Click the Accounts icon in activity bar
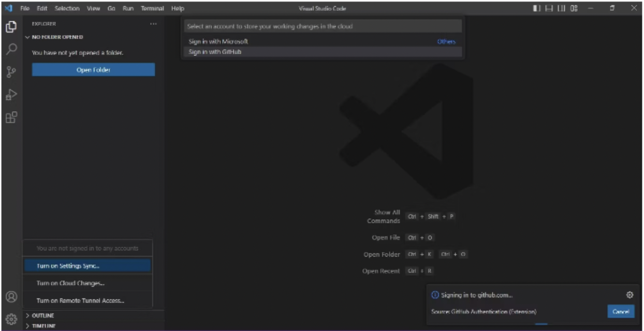644x331 pixels. pos(11,297)
